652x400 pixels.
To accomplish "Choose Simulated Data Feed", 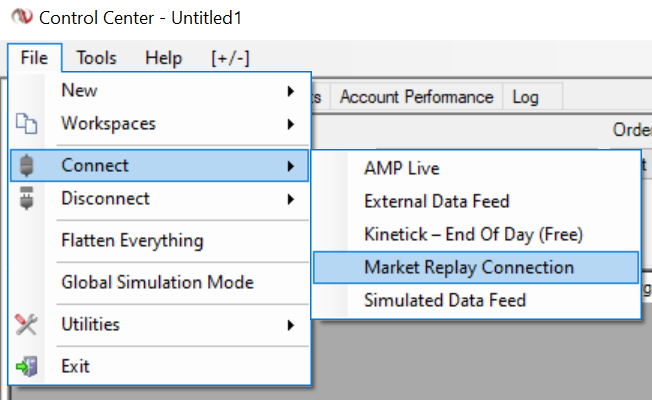I will (444, 300).
